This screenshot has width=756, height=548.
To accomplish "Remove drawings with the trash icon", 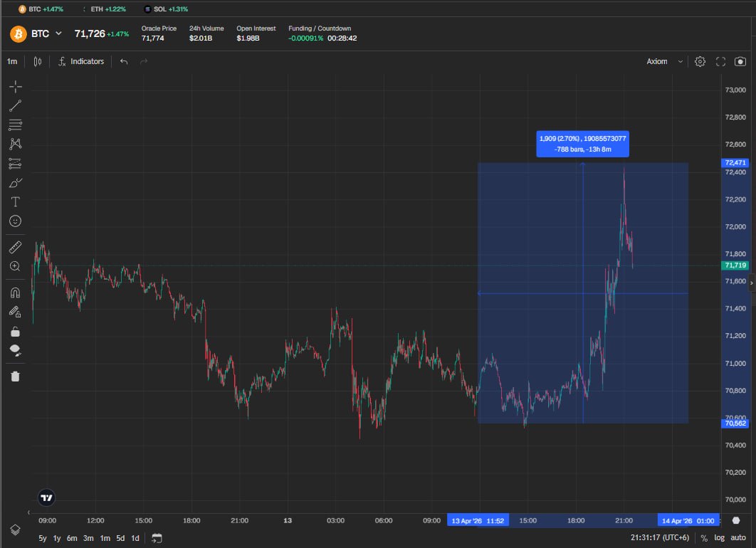I will (x=16, y=376).
